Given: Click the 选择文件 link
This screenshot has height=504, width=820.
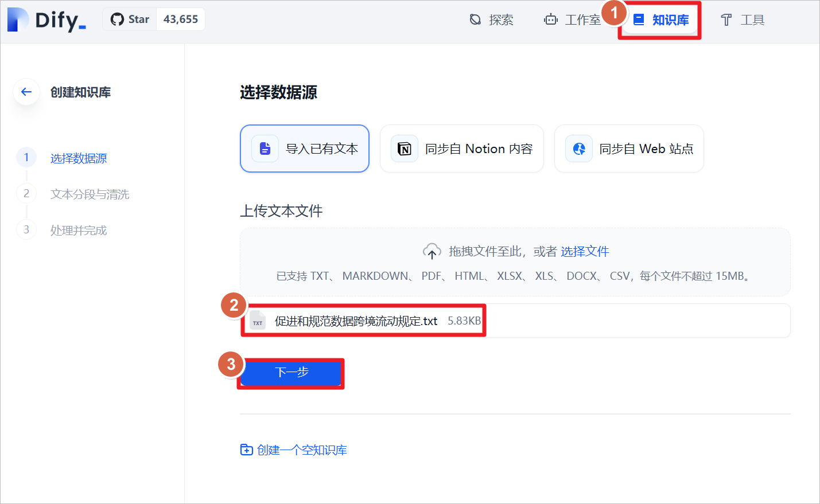Looking at the screenshot, I should pos(585,251).
